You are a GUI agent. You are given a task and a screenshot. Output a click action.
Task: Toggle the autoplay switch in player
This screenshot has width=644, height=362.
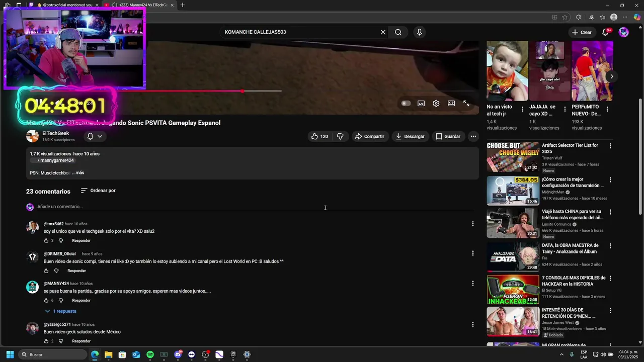[x=406, y=103]
